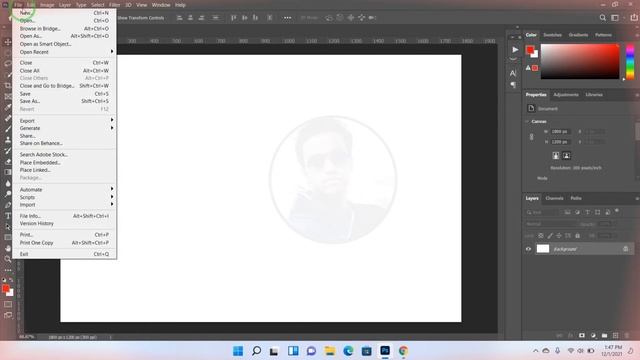Click Browse in Bridge menu entry
The image size is (640, 360).
point(64,29)
